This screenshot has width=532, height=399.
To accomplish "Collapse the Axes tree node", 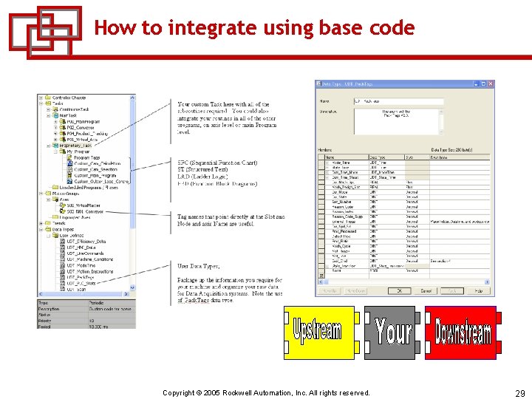I will click(x=48, y=199).
